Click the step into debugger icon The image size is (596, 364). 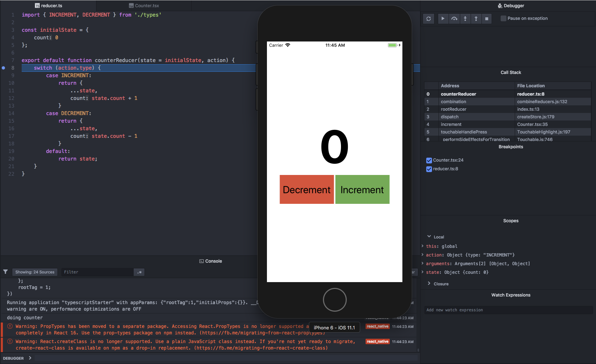[x=465, y=18]
